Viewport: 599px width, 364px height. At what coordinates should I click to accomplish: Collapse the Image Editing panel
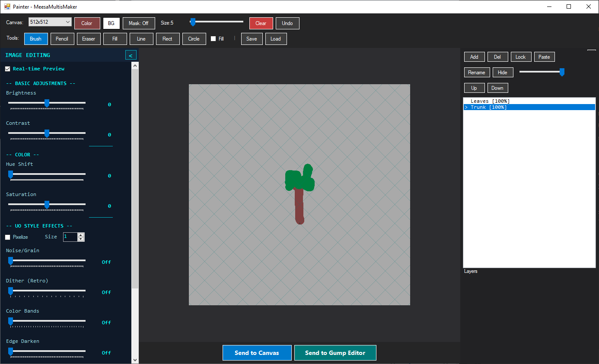click(x=131, y=55)
